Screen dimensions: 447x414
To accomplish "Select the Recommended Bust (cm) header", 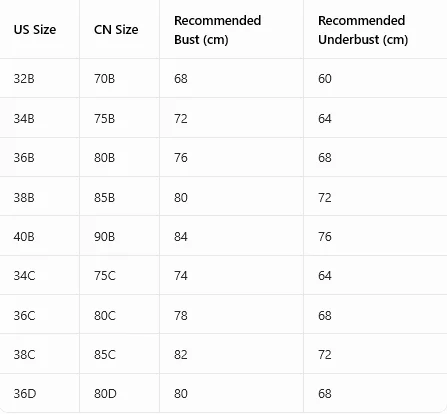I will [218, 30].
